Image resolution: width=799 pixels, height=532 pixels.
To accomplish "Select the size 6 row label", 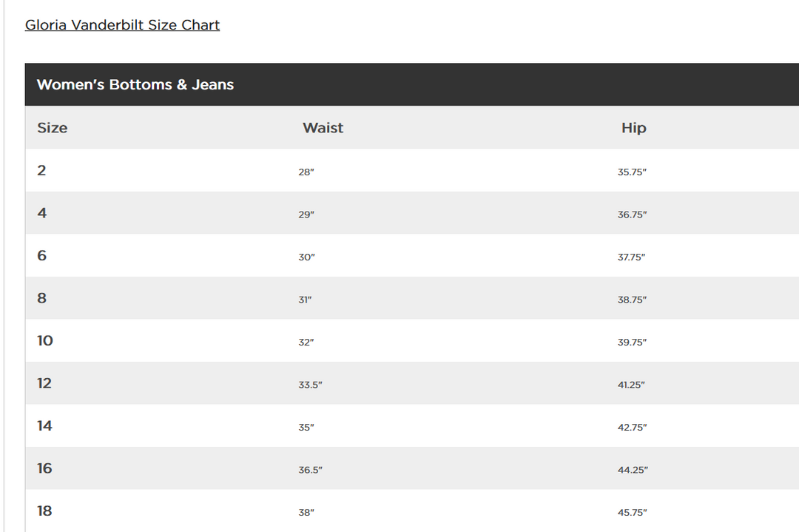I will click(42, 256).
